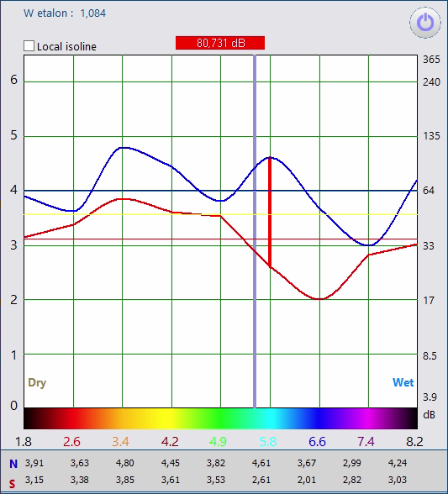Click the blue N row label
Viewport: 448px width, 494px height.
click(13, 464)
